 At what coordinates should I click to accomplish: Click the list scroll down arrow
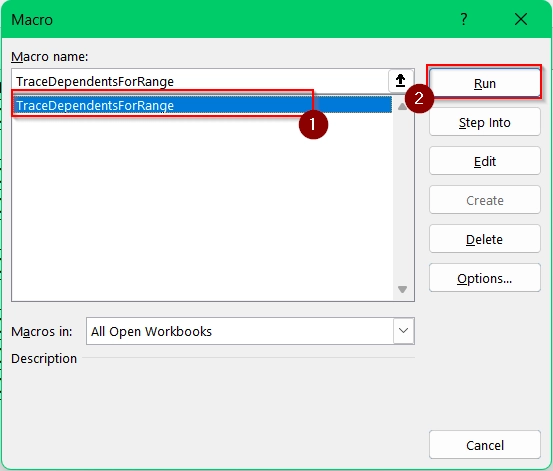402,289
